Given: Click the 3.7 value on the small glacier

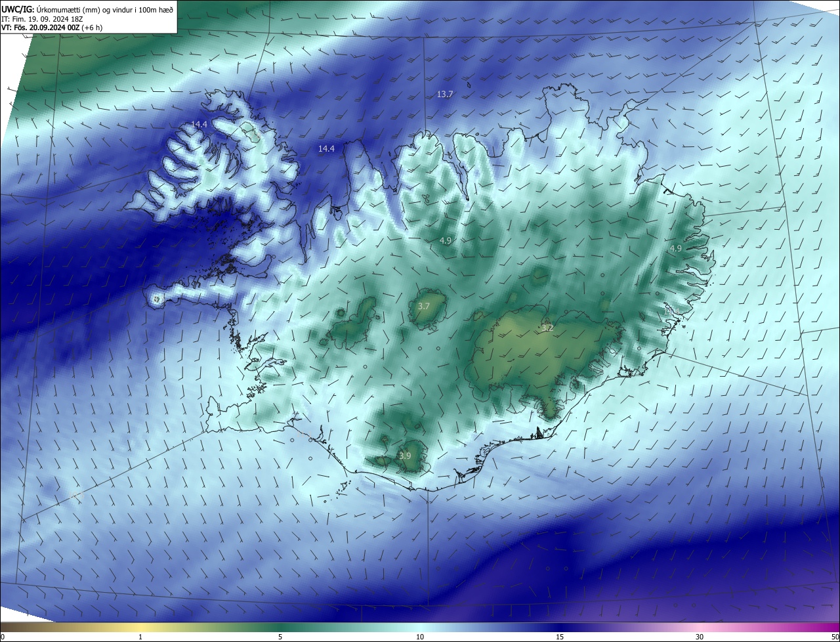Looking at the screenshot, I should [424, 307].
